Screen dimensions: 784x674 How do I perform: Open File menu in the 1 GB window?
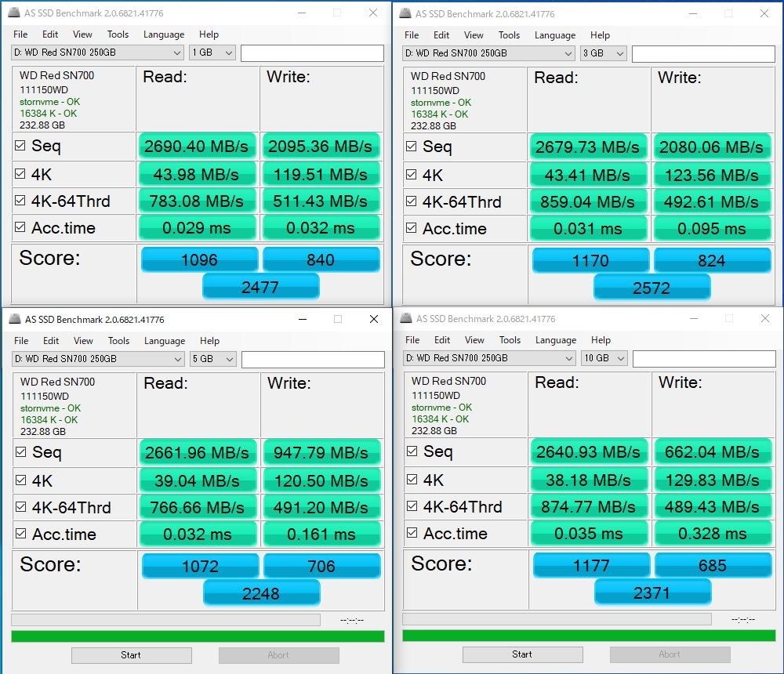pyautogui.click(x=20, y=34)
